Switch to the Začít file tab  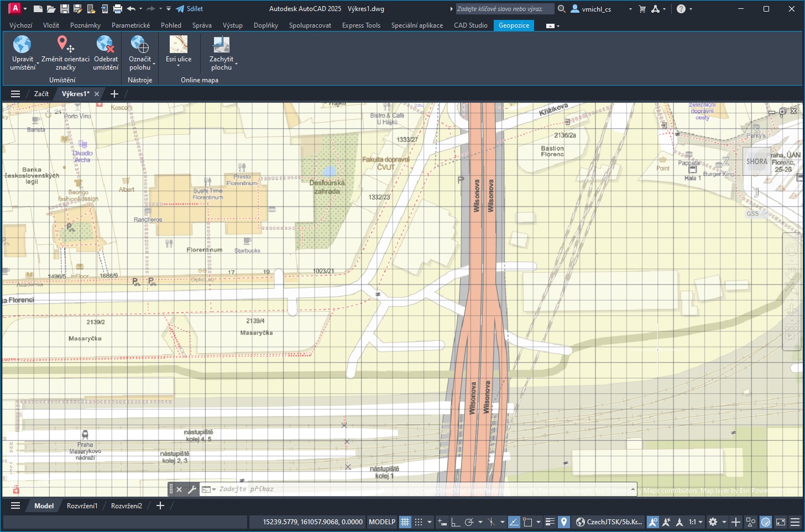pos(41,94)
